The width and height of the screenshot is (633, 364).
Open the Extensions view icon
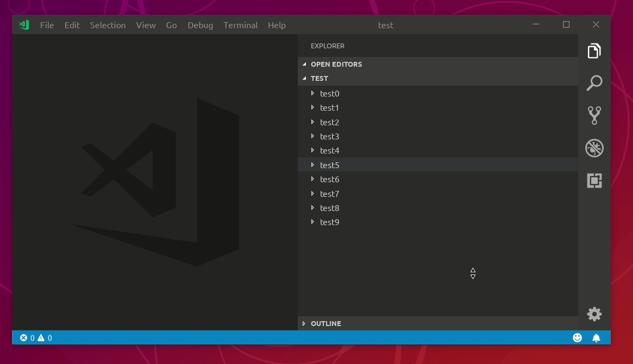(594, 180)
